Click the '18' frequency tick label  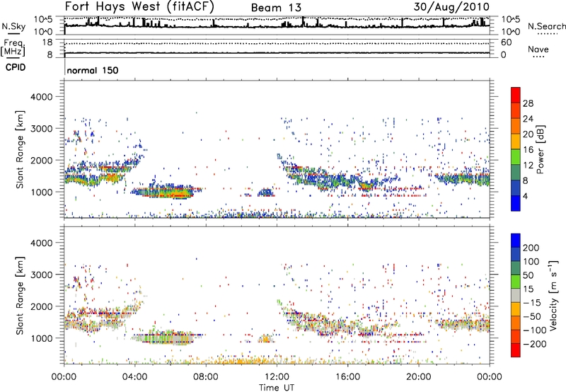[47, 42]
